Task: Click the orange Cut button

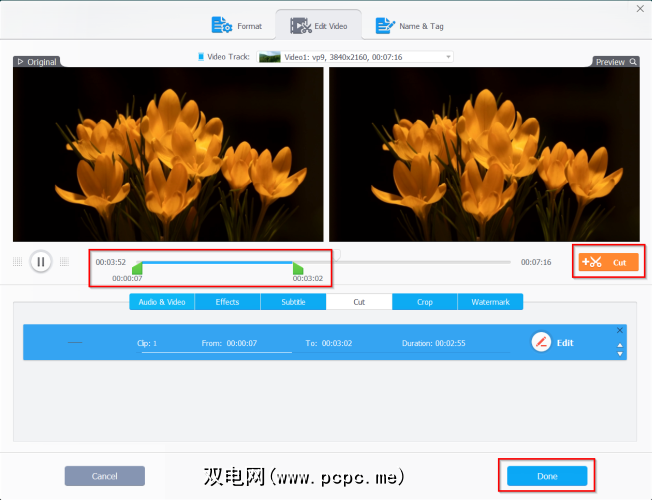Action: click(608, 262)
